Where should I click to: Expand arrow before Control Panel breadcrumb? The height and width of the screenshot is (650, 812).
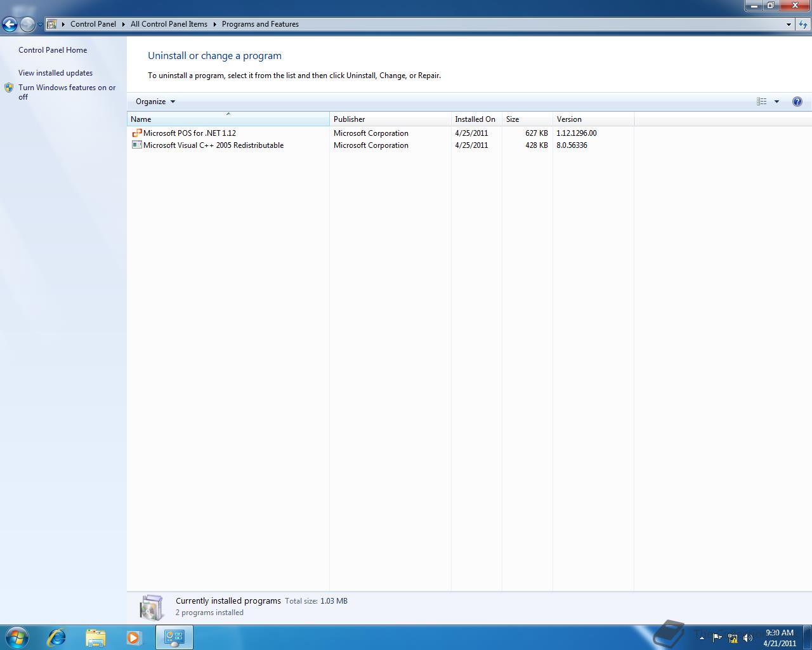tap(63, 24)
